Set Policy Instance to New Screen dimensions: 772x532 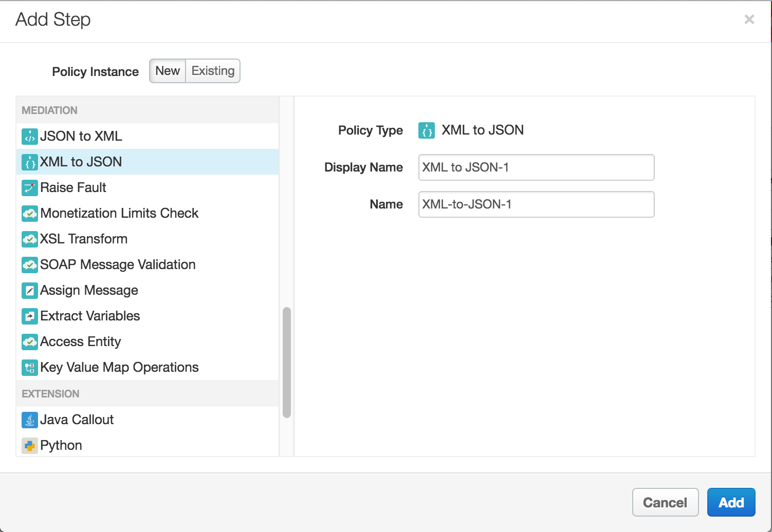tap(167, 71)
